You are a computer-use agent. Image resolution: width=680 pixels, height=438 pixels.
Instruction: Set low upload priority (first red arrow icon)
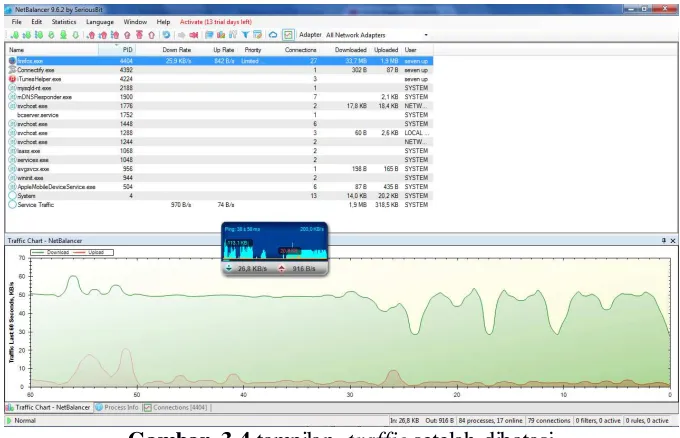[91, 35]
